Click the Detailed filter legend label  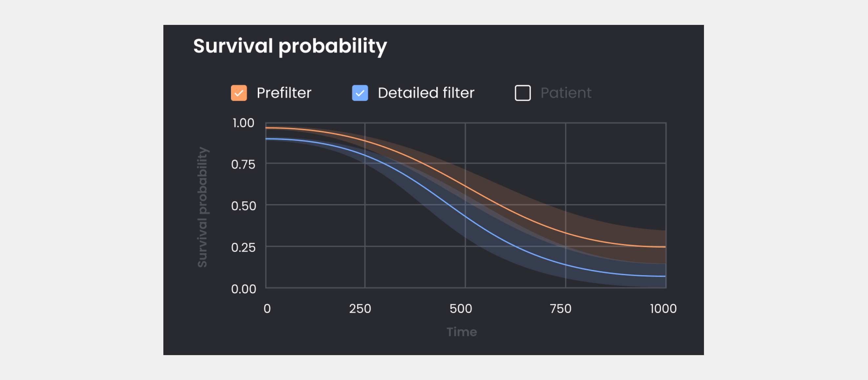point(426,93)
